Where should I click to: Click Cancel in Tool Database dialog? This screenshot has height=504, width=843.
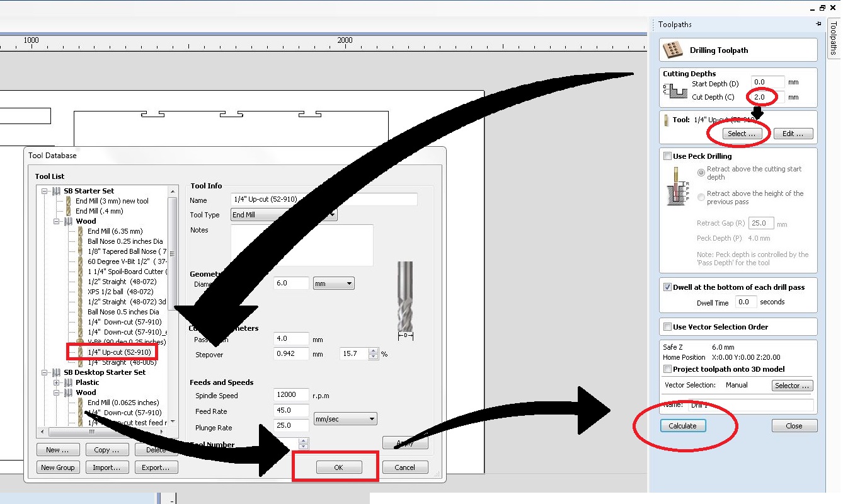click(x=405, y=467)
